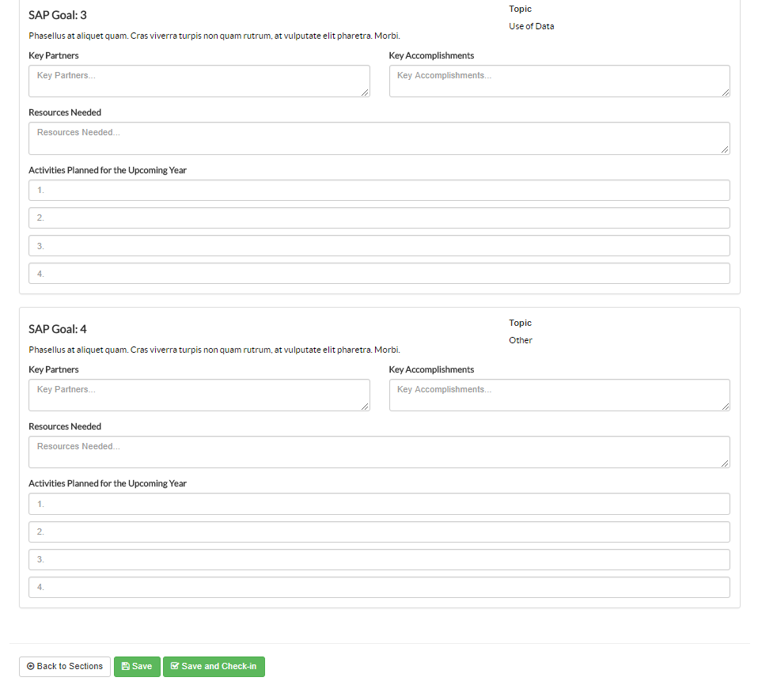This screenshot has height=700, width=758.
Task: Select Key Accomplishments field under SAP Goal 4
Action: [559, 395]
